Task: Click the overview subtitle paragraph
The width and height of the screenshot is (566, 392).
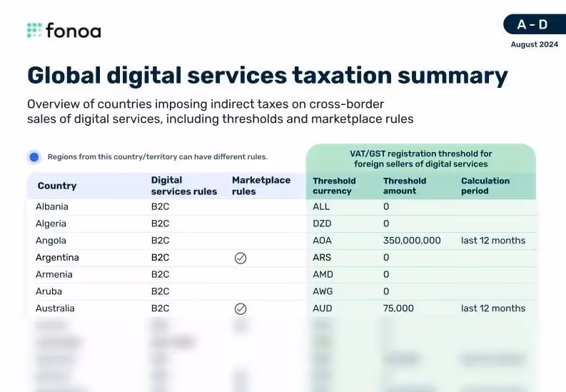Action: click(x=221, y=111)
